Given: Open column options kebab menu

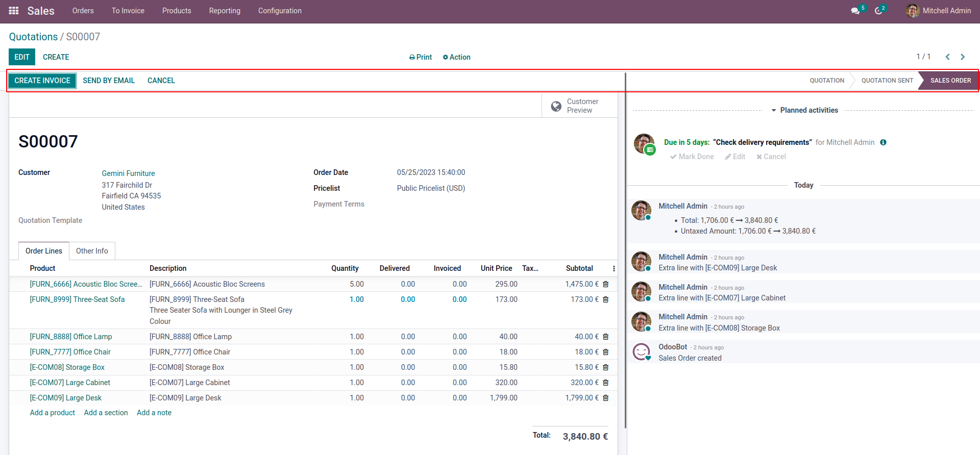Looking at the screenshot, I should [x=614, y=268].
